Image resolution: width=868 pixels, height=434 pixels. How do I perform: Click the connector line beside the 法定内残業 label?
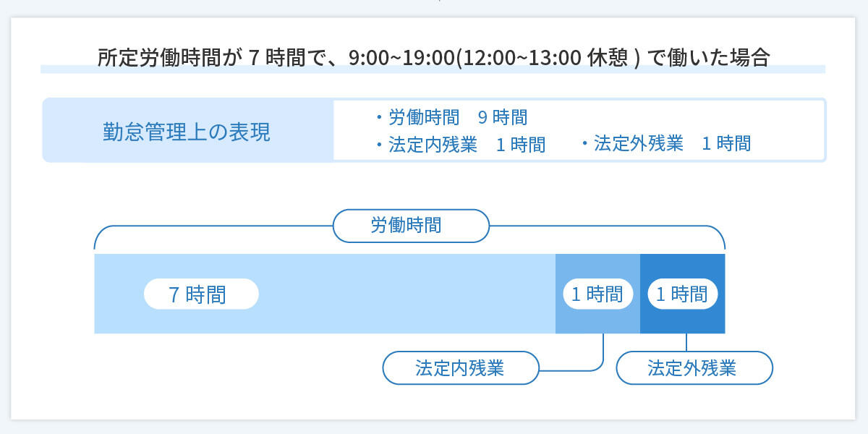[571, 371]
